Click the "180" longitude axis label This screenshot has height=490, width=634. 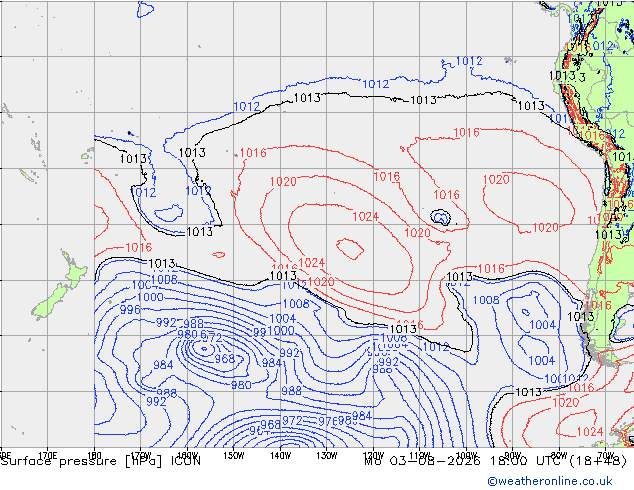click(x=94, y=455)
